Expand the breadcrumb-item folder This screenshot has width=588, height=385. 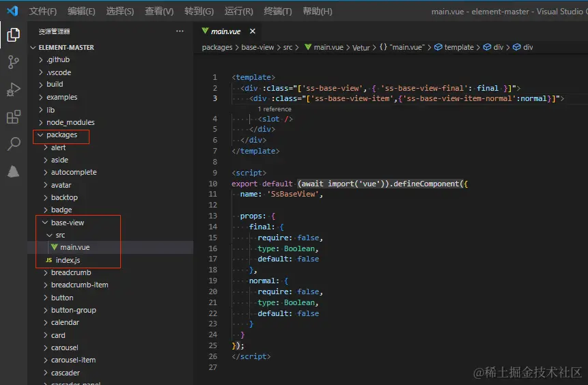coord(110,285)
